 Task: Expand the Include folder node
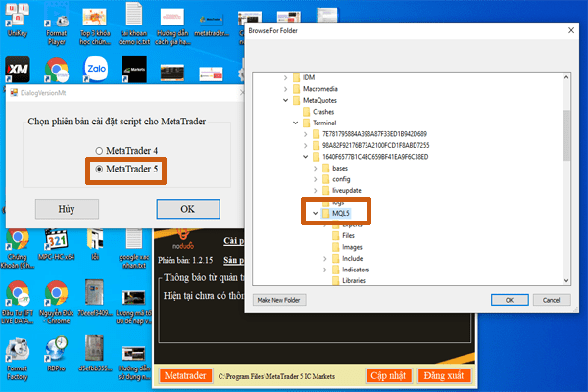[x=325, y=259]
